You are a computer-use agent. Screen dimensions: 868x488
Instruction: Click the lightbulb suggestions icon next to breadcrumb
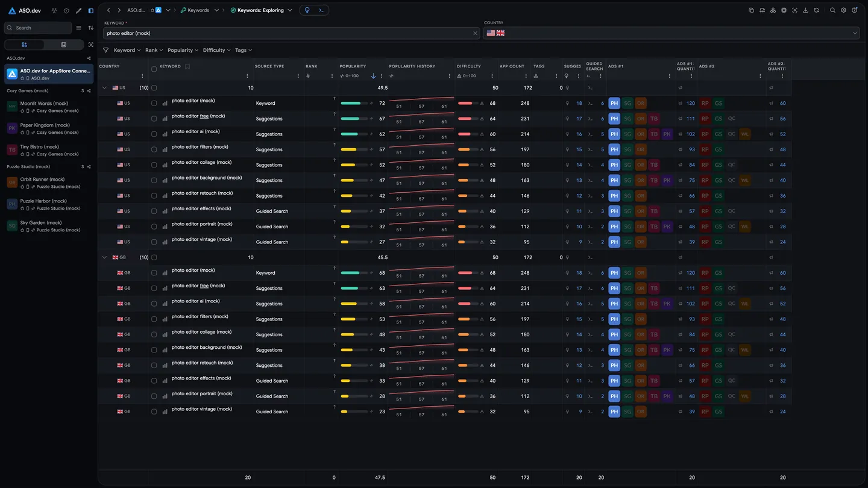point(307,10)
